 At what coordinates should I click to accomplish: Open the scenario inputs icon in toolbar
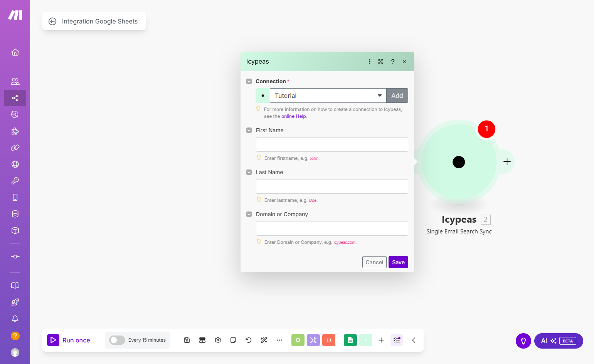pos(202,340)
